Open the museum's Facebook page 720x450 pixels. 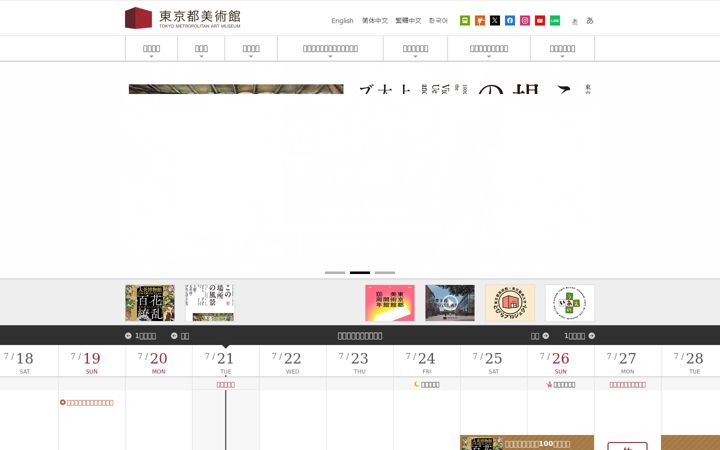tap(510, 20)
